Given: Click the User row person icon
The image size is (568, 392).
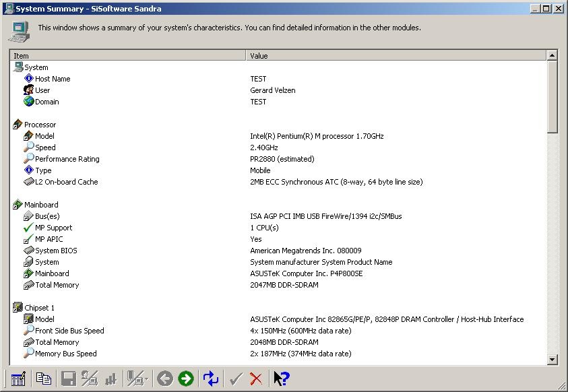Looking at the screenshot, I should (28, 90).
